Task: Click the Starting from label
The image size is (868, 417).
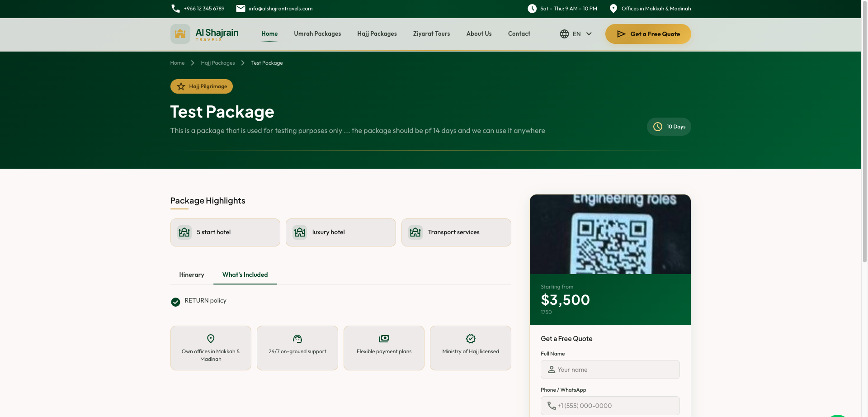Action: [x=557, y=287]
